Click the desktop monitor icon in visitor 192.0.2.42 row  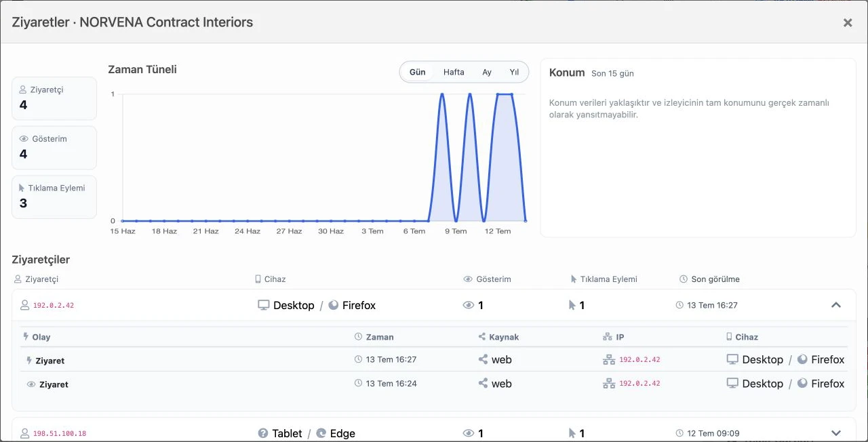tap(264, 305)
